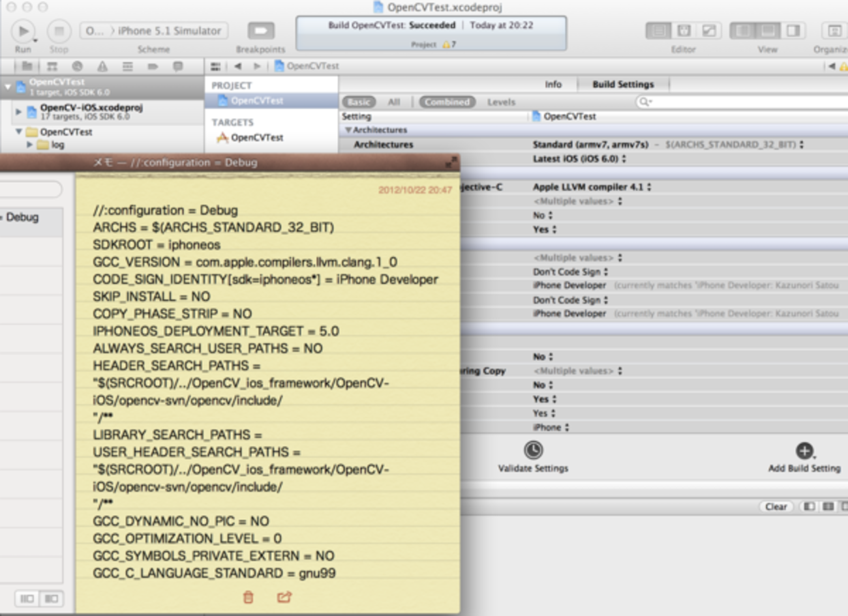Select the Basic settings filter
The height and width of the screenshot is (616, 848).
[x=359, y=102]
